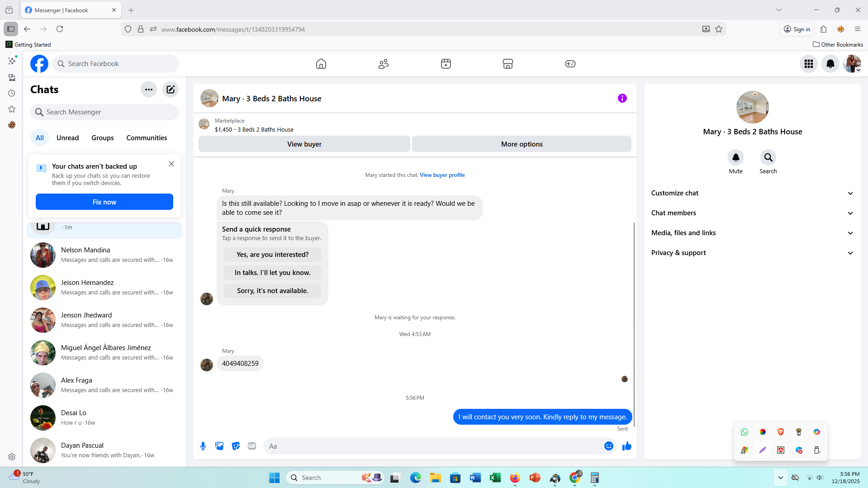This screenshot has width=868, height=488.
Task: Reload the Messenger page
Action: pyautogui.click(x=60, y=29)
